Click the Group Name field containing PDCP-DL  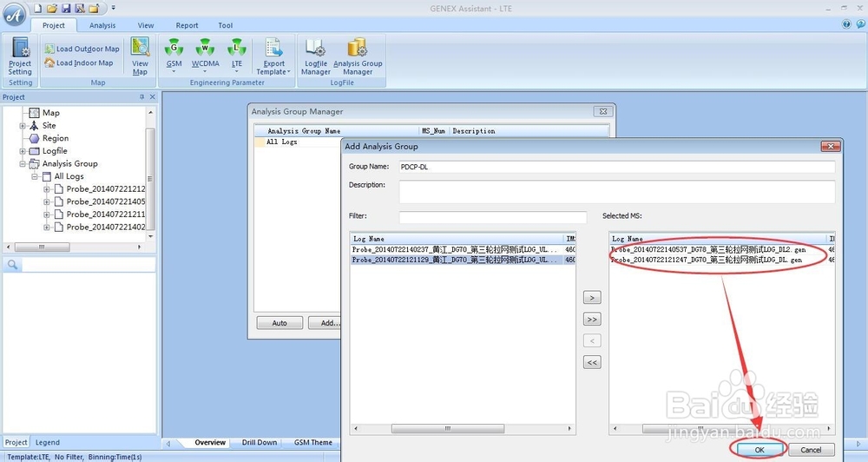616,167
